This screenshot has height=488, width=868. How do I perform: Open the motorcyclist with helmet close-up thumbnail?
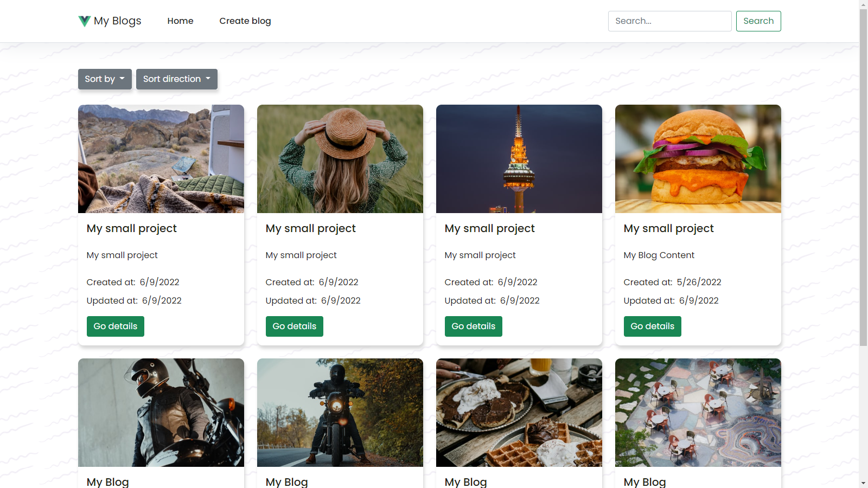pyautogui.click(x=161, y=413)
